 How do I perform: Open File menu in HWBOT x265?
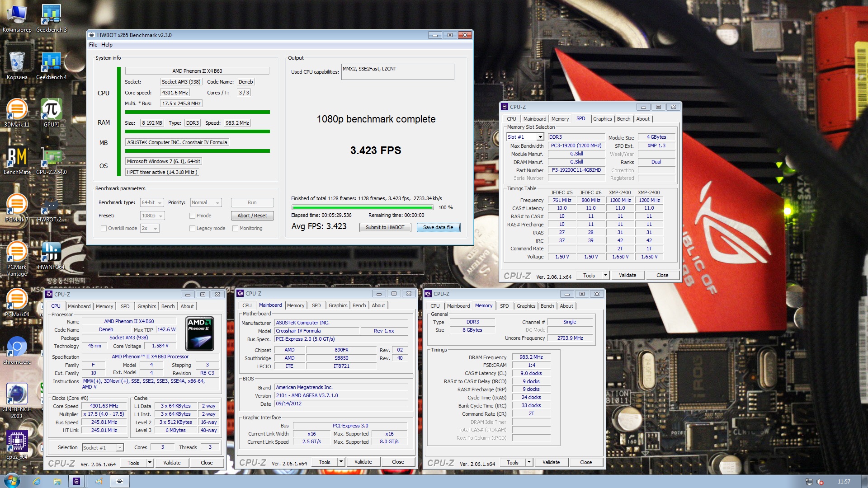[93, 45]
